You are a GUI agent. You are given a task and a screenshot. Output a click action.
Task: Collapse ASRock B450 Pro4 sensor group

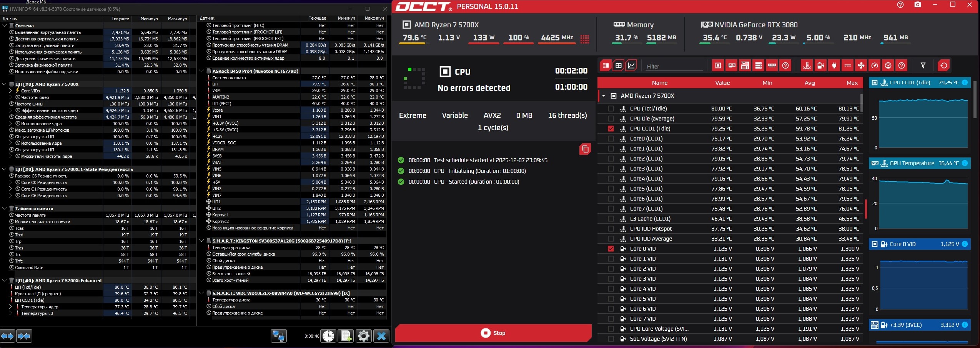[201, 71]
